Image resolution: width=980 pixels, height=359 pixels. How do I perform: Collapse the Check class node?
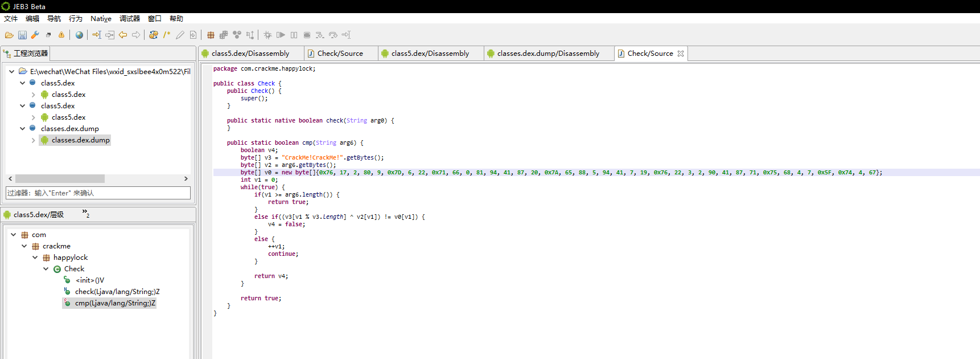[x=46, y=269]
